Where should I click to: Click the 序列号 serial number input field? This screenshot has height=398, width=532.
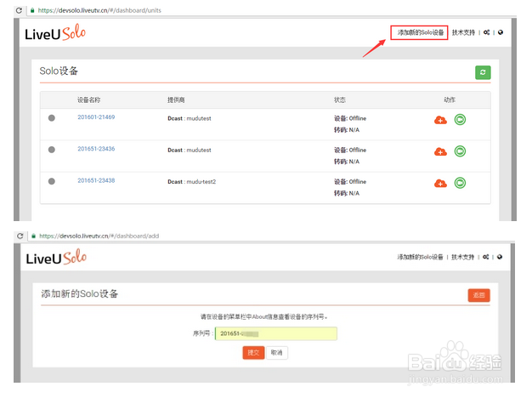coord(276,333)
